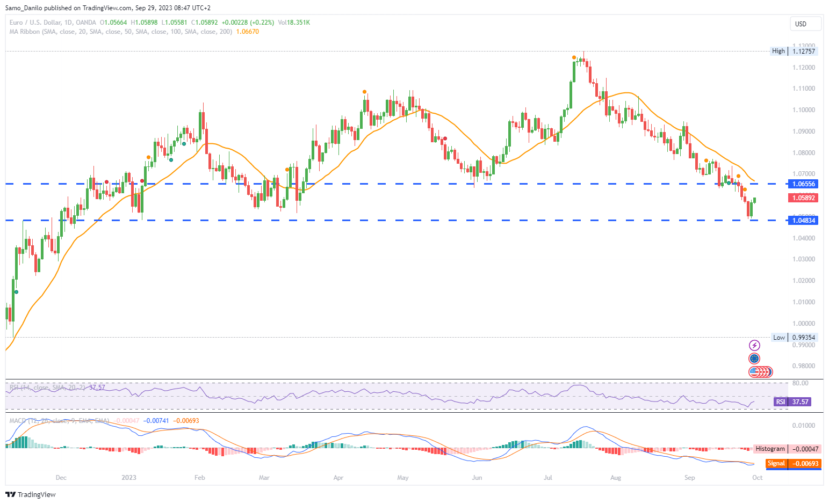Image resolution: width=829 pixels, height=504 pixels.
Task: Click the MA Ribbon indicator legend
Action: [121, 32]
